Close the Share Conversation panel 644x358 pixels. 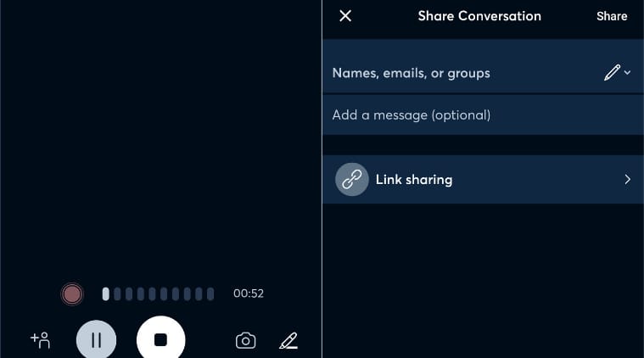[x=345, y=16]
